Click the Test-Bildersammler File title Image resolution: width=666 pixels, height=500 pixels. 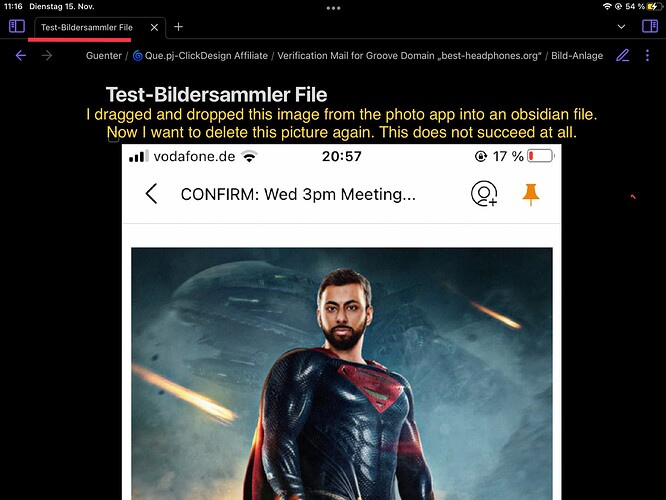(216, 94)
